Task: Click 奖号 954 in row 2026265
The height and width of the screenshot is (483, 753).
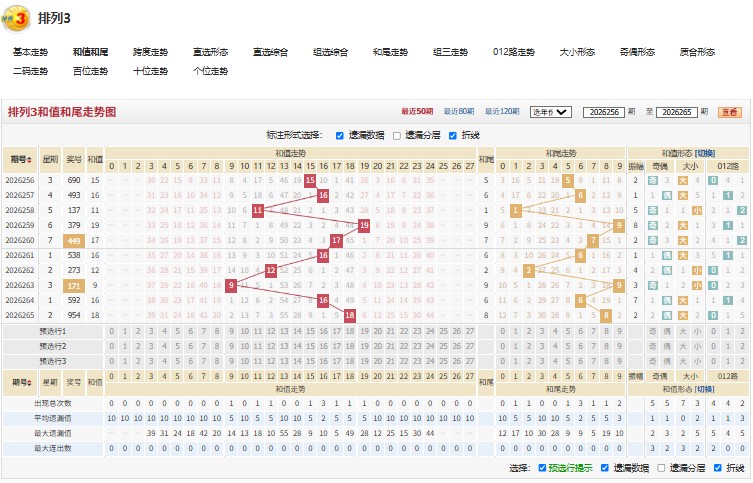Action: coord(74,315)
